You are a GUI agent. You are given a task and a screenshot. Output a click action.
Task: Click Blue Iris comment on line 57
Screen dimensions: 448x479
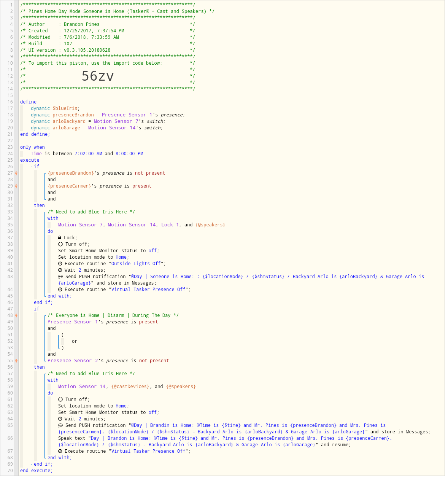(x=91, y=374)
